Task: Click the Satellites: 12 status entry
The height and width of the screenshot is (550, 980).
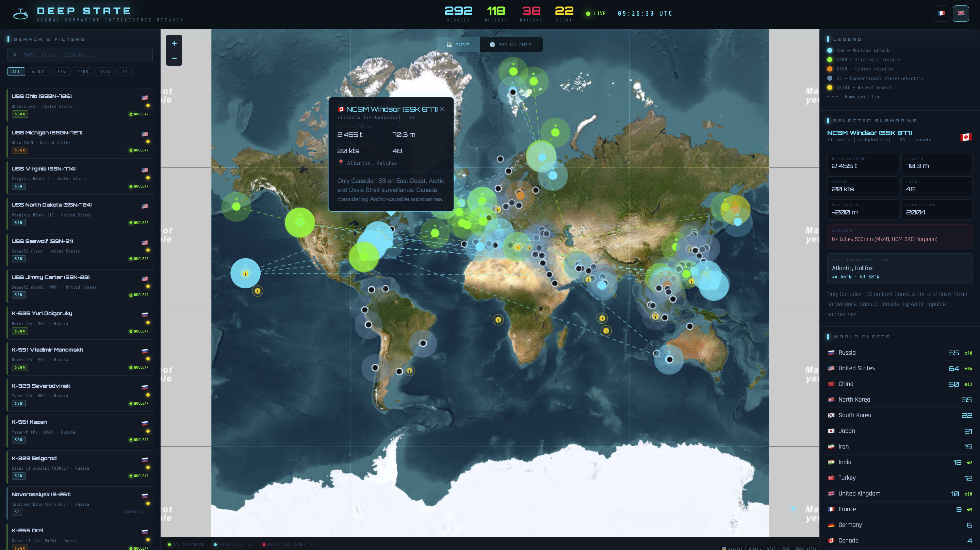Action: (233, 544)
